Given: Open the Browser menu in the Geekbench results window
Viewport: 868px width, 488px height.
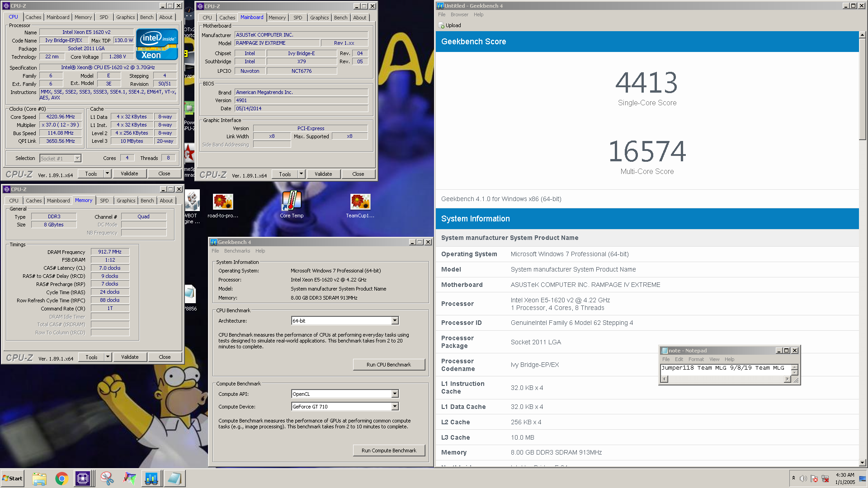Looking at the screenshot, I should [459, 14].
